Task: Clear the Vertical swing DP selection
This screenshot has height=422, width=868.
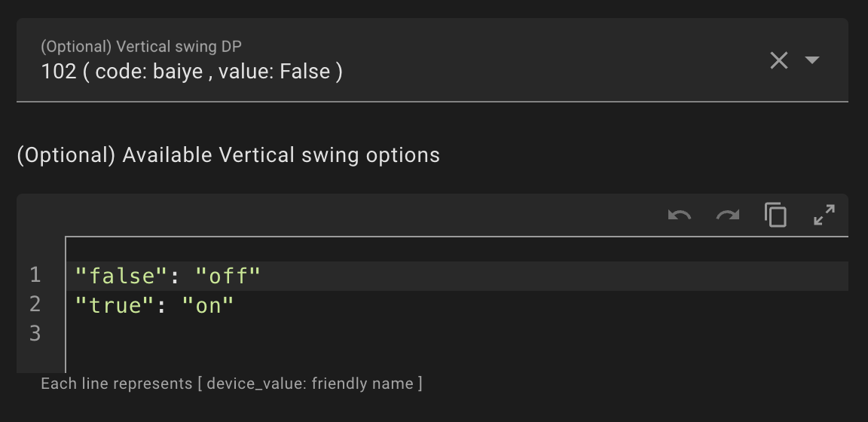Action: [778, 60]
